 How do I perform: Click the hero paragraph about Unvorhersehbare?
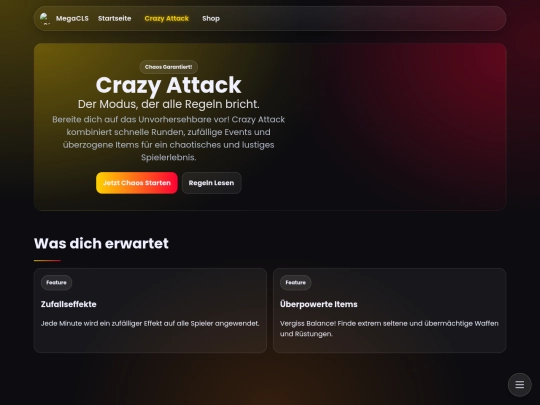click(x=168, y=138)
